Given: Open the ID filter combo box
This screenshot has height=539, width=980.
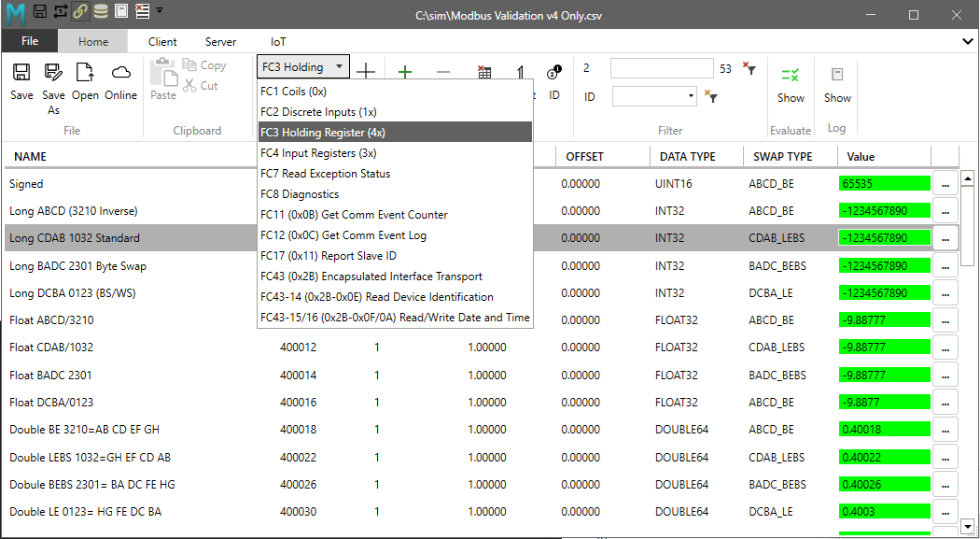Looking at the screenshot, I should 654,96.
